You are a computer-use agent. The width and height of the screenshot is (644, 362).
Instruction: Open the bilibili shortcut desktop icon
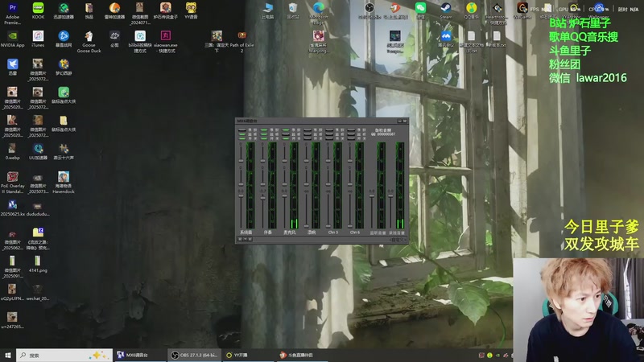coord(140,42)
